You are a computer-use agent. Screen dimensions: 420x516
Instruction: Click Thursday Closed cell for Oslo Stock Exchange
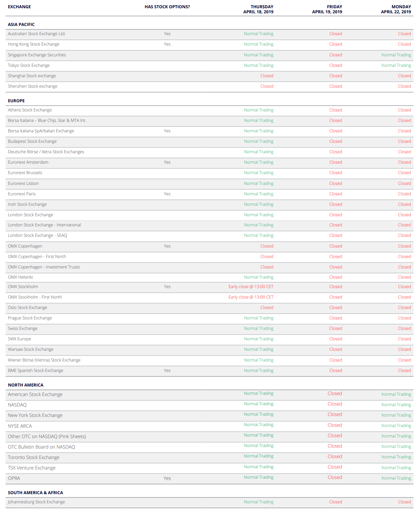pyautogui.click(x=267, y=307)
